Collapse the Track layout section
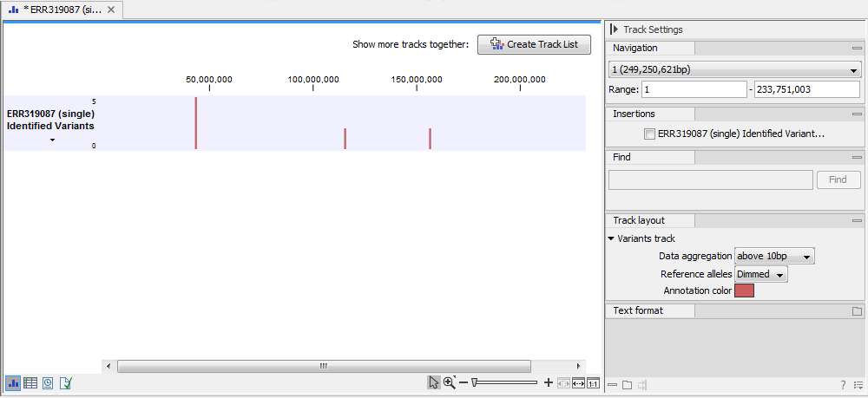The height and width of the screenshot is (398, 868). pos(857,220)
